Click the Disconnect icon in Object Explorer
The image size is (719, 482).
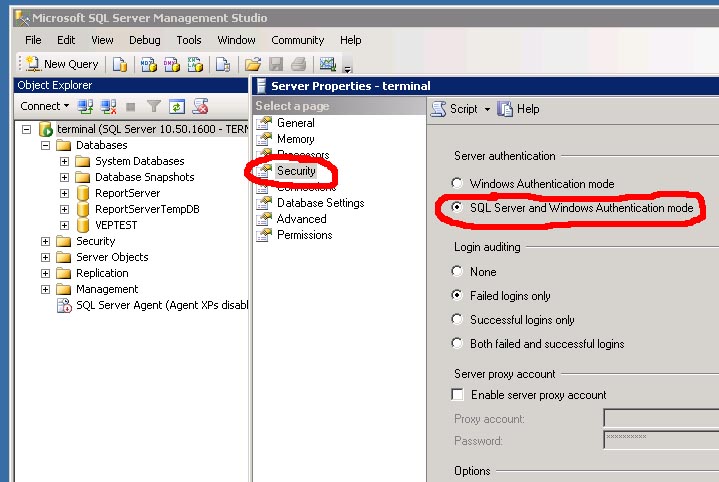click(x=109, y=106)
